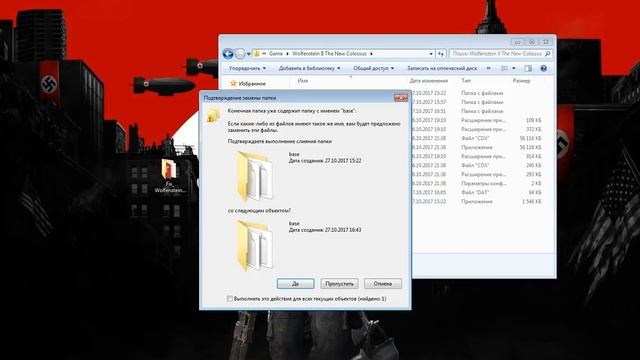Click the Отмена button
This screenshot has width=640, height=360.
coord(383,283)
